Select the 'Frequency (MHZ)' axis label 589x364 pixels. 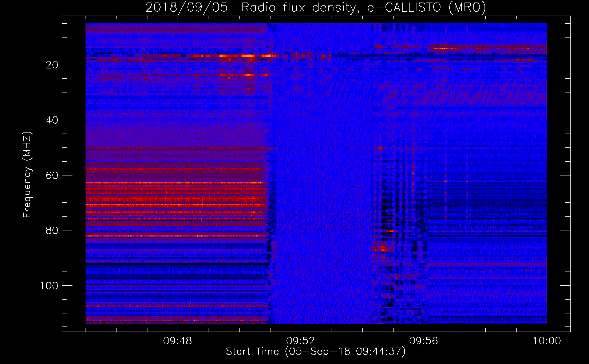(x=27, y=175)
